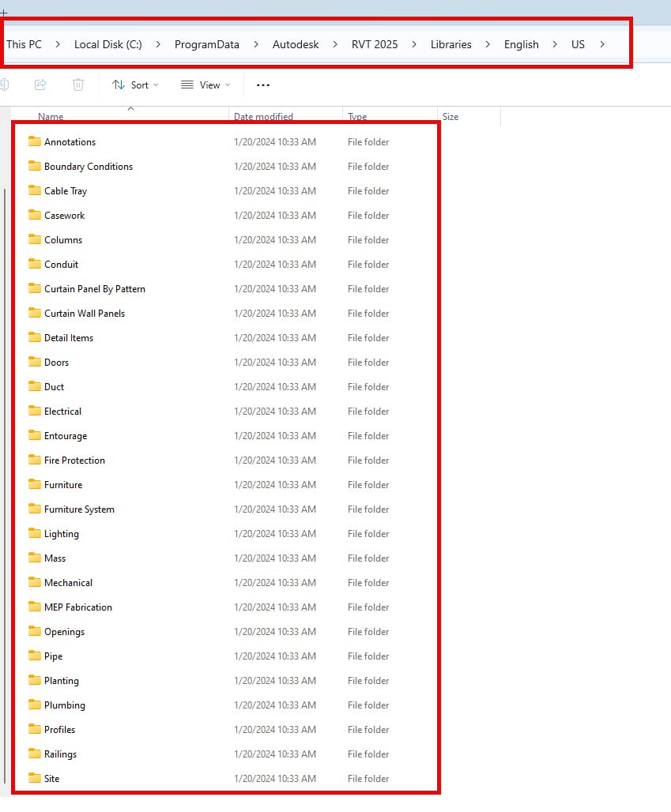
Task: Open the View dropdown menu
Action: click(205, 85)
